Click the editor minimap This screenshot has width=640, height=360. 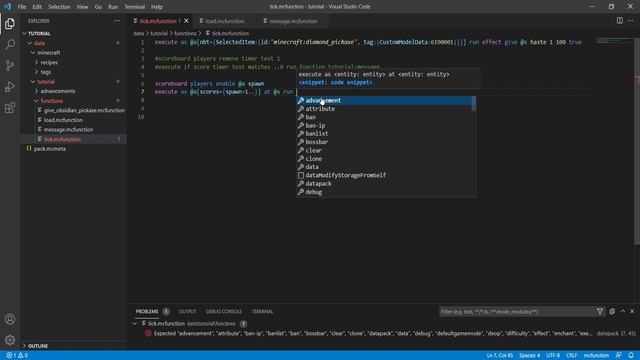615,41
